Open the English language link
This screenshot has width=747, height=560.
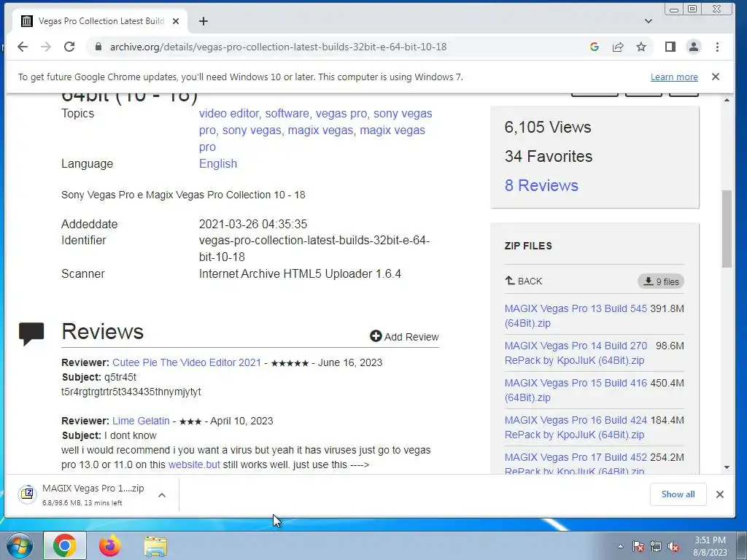click(x=217, y=163)
